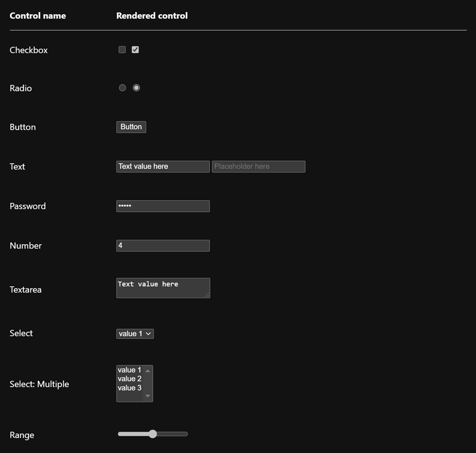
Task: Click the up scroll arrow in the multiple select
Action: [x=149, y=370]
